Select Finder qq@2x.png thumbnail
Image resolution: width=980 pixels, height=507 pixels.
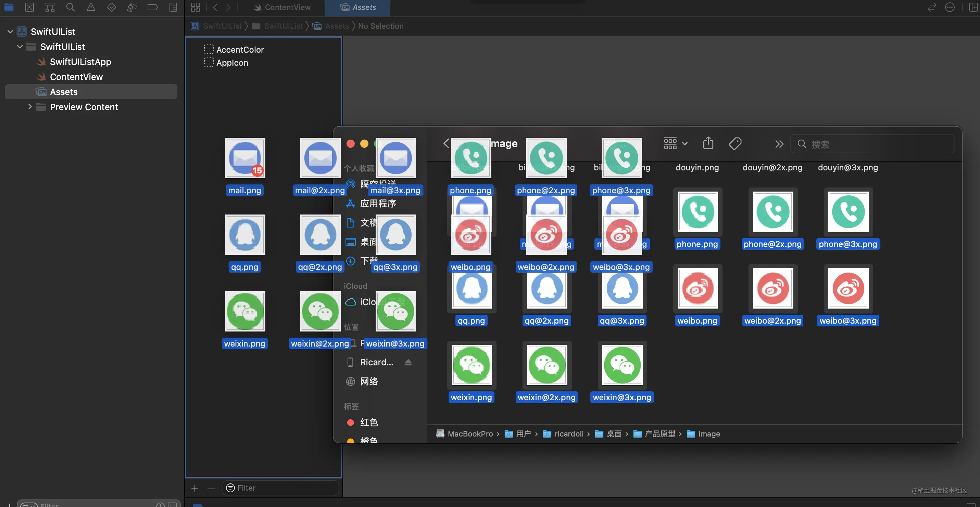547,291
